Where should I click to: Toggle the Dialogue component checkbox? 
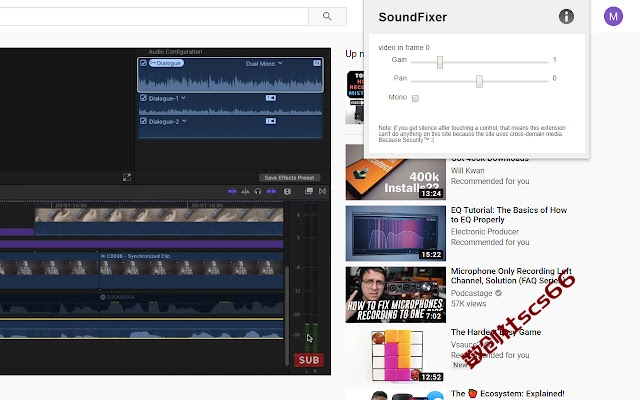[x=143, y=63]
